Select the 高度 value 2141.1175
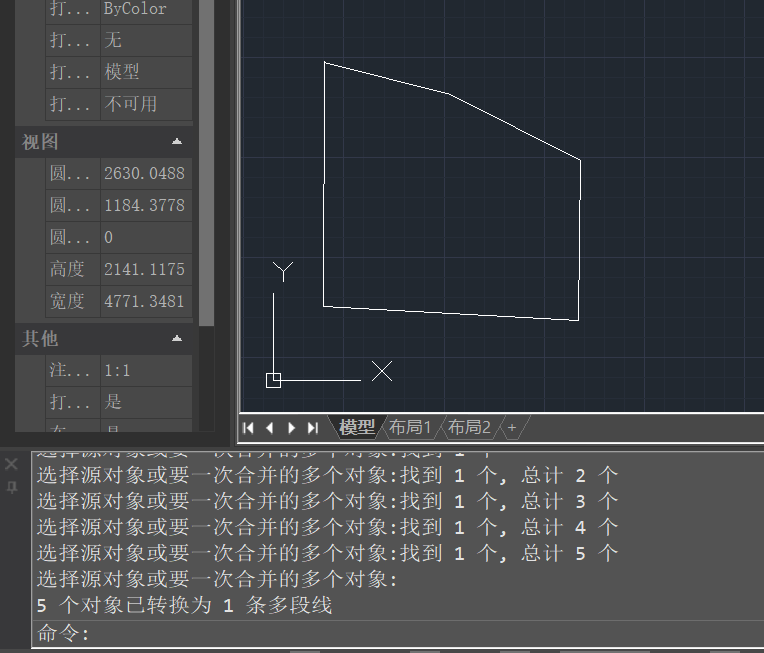The height and width of the screenshot is (653, 764). [x=145, y=269]
